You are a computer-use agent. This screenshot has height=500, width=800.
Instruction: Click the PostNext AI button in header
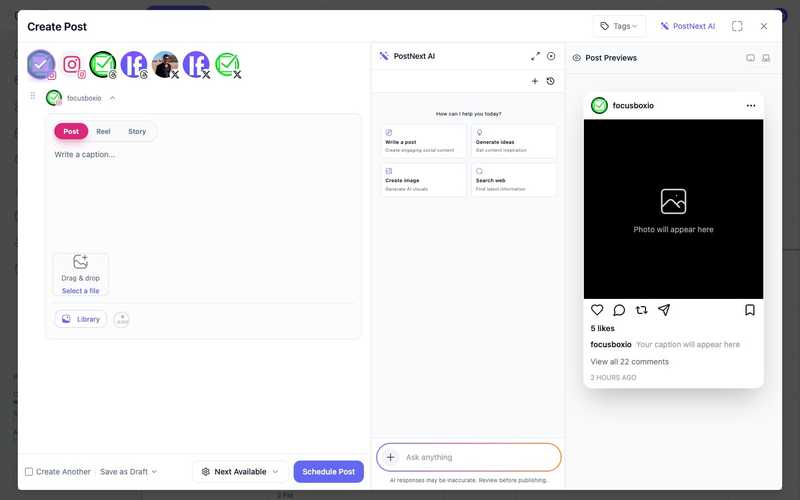click(688, 26)
